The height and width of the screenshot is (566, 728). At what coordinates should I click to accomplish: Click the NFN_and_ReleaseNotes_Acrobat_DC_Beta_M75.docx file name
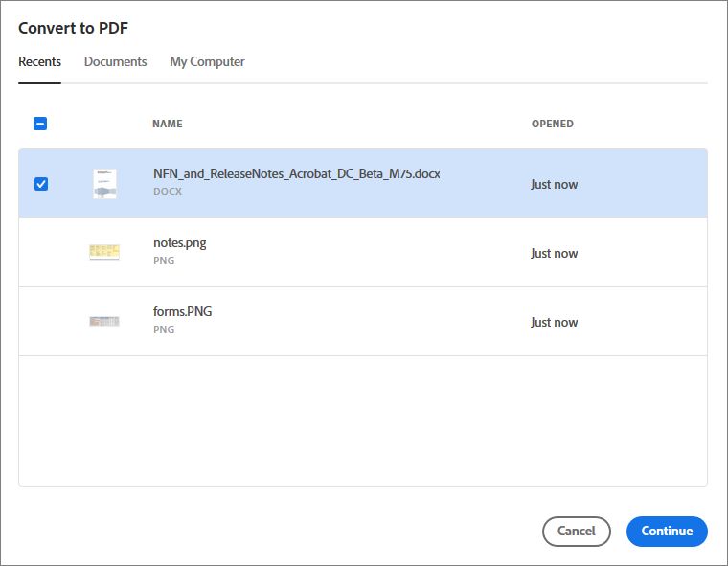point(297,174)
